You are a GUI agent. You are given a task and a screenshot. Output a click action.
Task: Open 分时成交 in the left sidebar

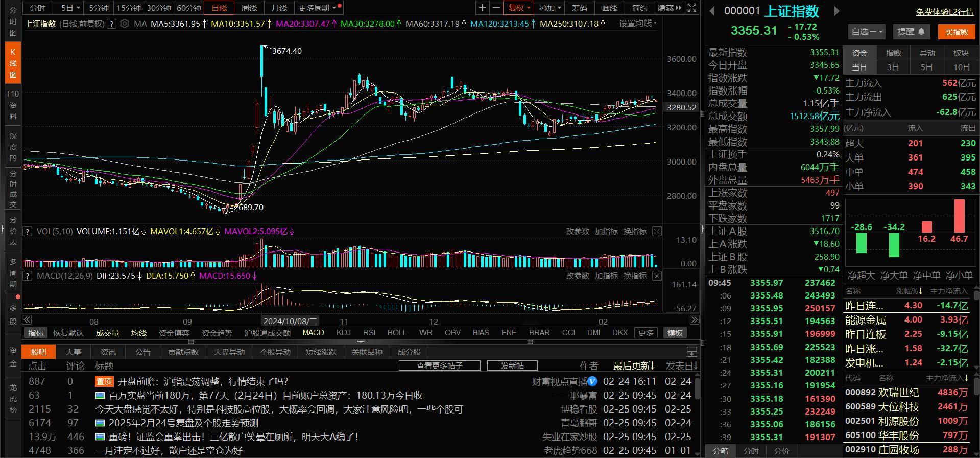pyautogui.click(x=13, y=189)
